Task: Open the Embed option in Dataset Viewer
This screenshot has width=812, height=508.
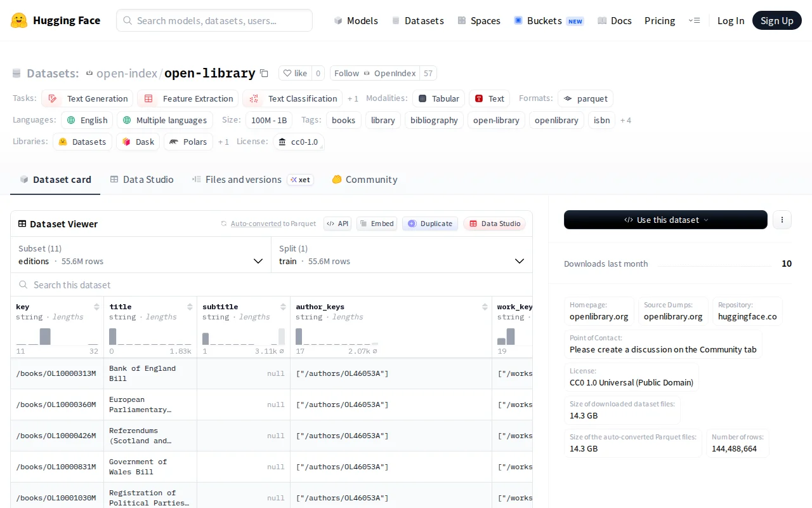Action: coord(377,224)
